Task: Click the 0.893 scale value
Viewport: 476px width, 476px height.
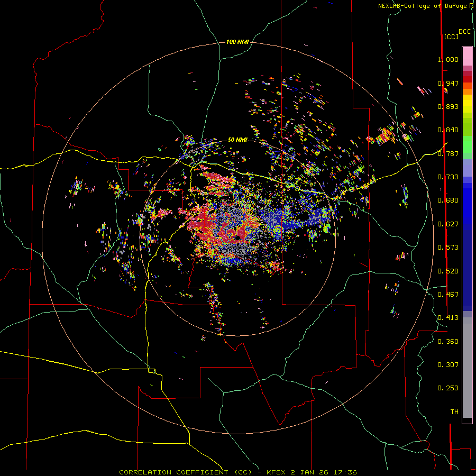Action: pyautogui.click(x=448, y=106)
